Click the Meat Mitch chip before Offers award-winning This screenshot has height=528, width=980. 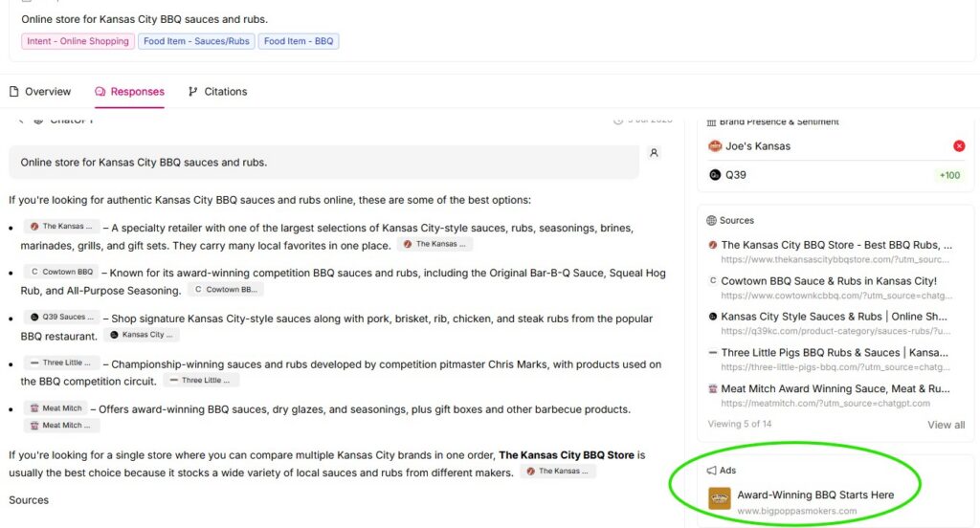56,408
